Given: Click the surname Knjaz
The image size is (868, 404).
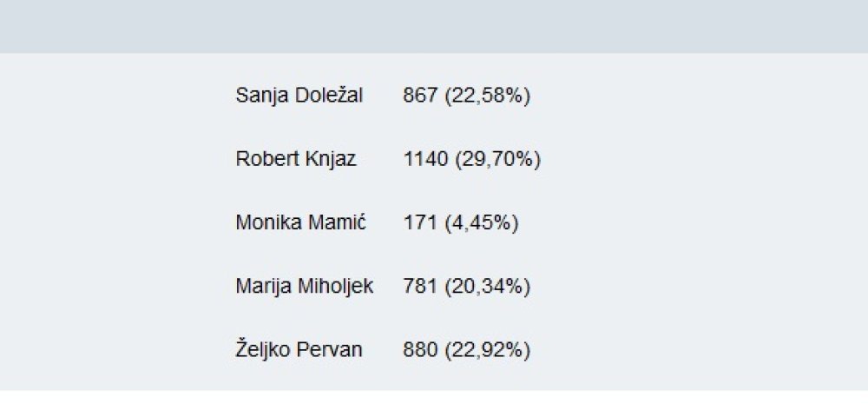Looking at the screenshot, I should coord(330,160).
